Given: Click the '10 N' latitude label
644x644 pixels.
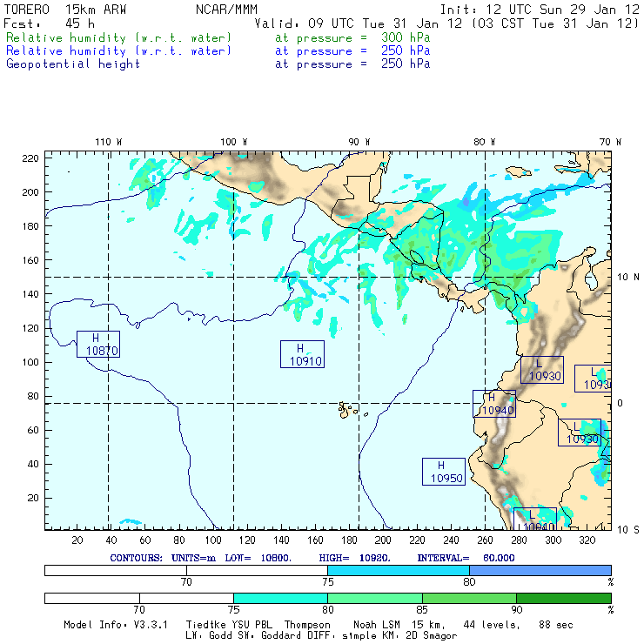Looking at the screenshot, I should coord(628,278).
